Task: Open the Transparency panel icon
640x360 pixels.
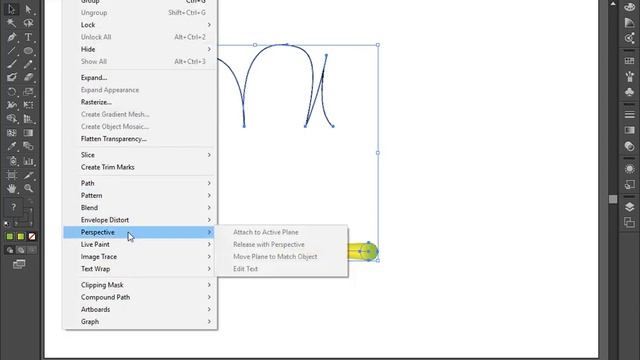Action: (629, 146)
